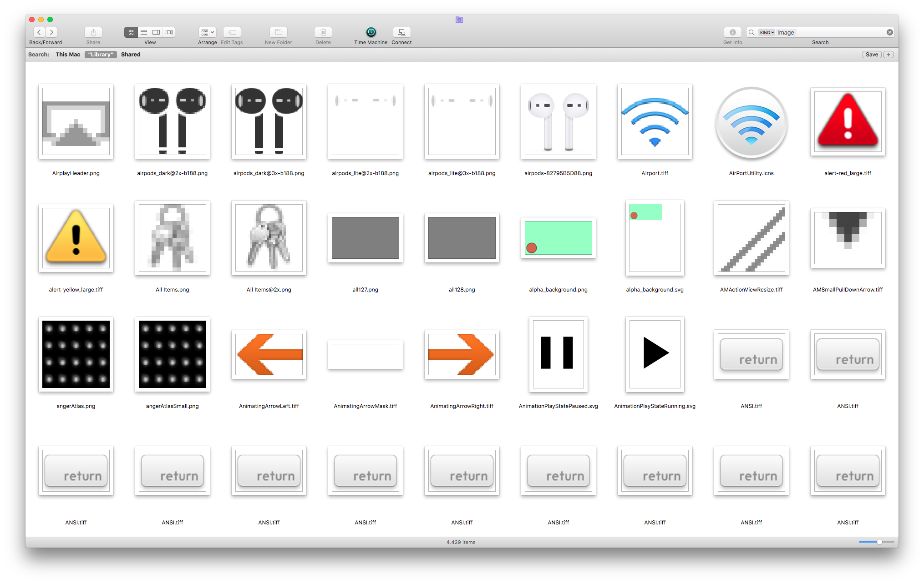Select the alert-yellow_large.tiff caution icon

coord(76,238)
